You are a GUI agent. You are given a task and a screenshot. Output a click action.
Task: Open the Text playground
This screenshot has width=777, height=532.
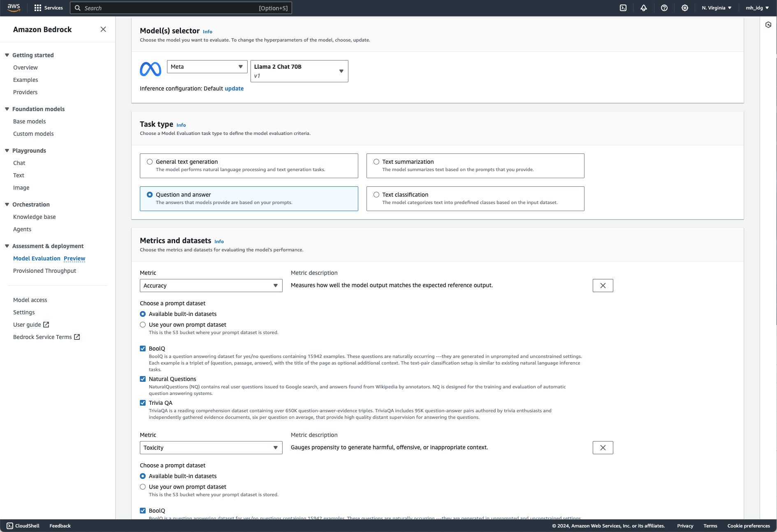(x=19, y=175)
